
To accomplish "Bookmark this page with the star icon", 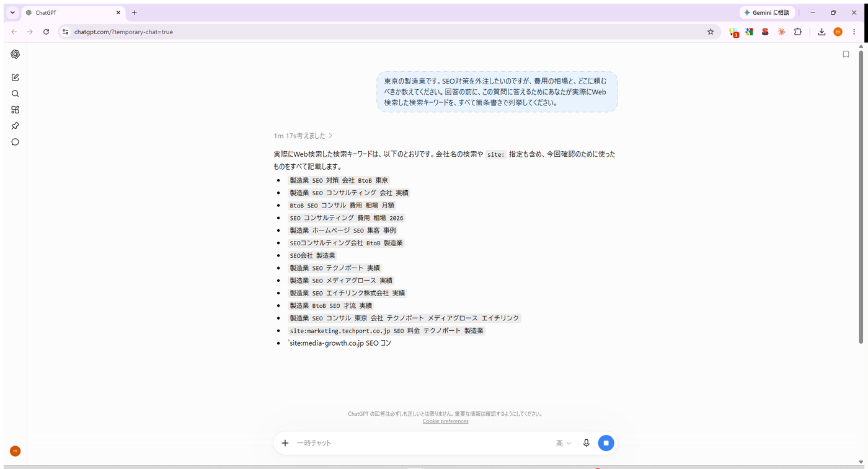I will pos(711,32).
